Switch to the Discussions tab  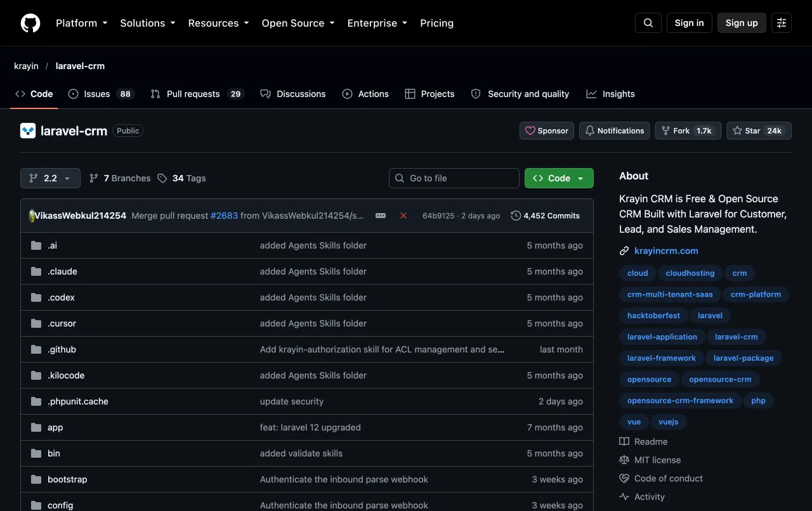point(293,94)
